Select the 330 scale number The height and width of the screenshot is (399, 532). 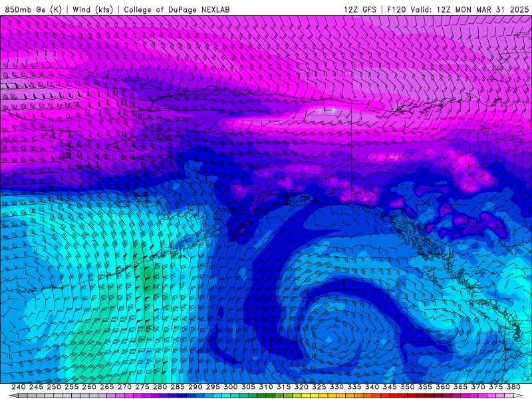point(336,387)
